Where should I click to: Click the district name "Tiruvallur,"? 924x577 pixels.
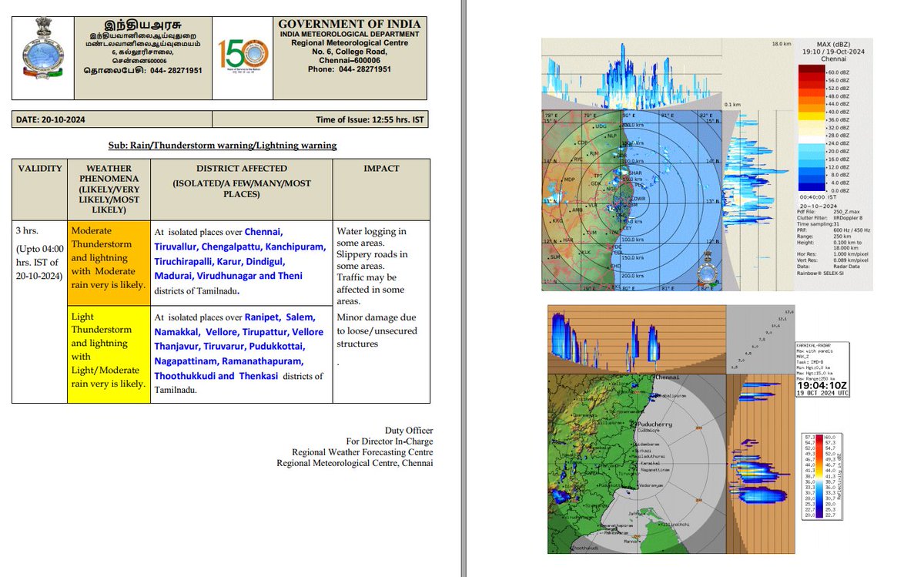pyautogui.click(x=176, y=247)
